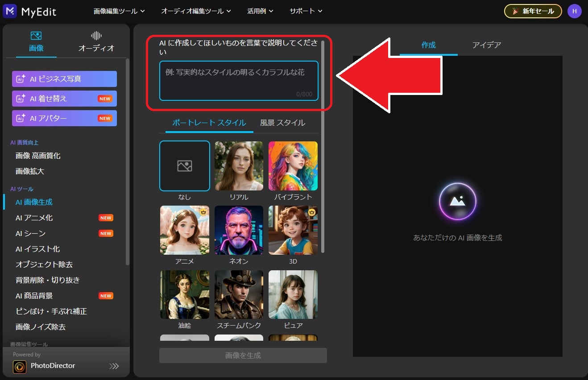Expand the PhotoDirector panel arrows
The image size is (588, 380).
point(114,366)
